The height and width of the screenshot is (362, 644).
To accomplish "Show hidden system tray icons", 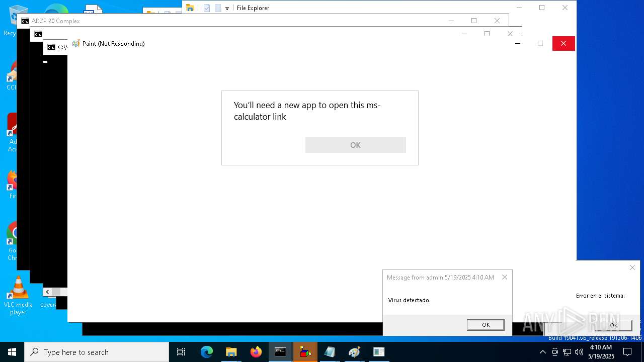I will pyautogui.click(x=542, y=352).
